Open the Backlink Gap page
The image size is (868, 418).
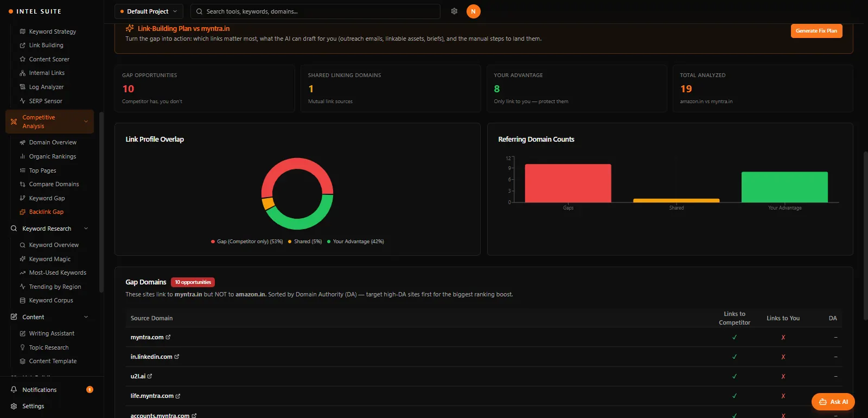(46, 212)
